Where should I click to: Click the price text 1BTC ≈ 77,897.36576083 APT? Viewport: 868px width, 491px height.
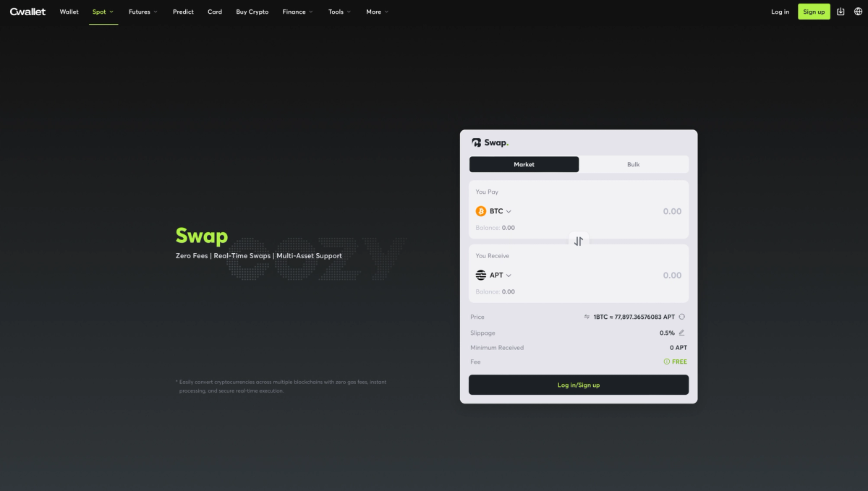[x=634, y=317]
